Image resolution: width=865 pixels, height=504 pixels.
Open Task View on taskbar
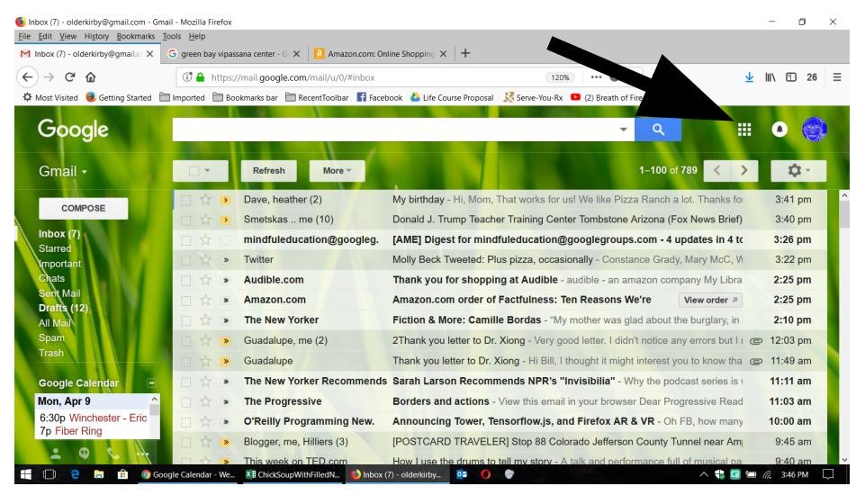click(50, 474)
